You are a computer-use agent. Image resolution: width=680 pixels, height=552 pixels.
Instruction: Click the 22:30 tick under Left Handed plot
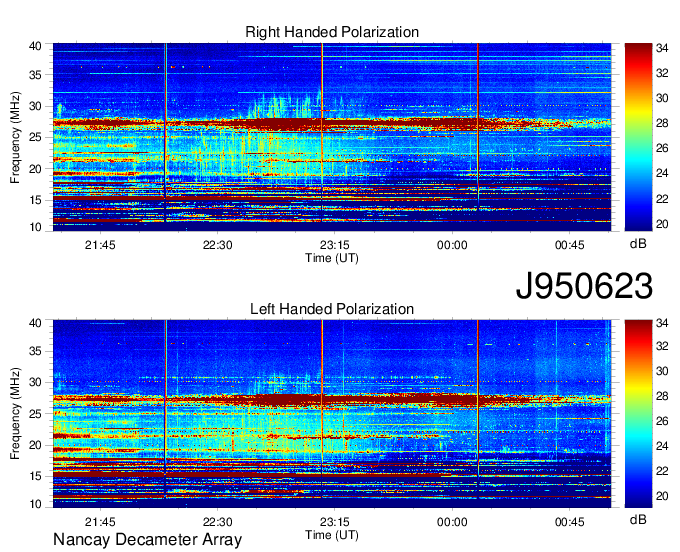click(x=217, y=522)
